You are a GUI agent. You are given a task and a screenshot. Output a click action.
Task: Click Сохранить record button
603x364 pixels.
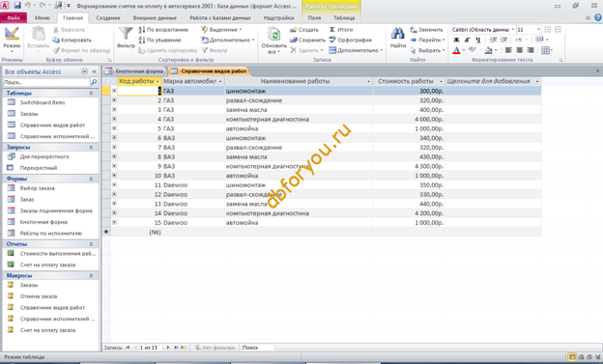coord(307,40)
